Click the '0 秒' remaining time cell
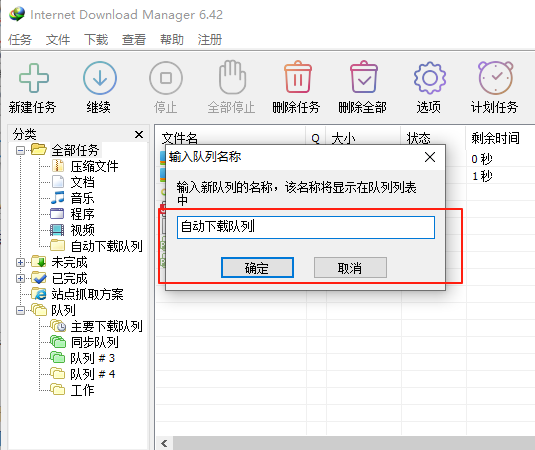The height and width of the screenshot is (450, 535). (482, 159)
